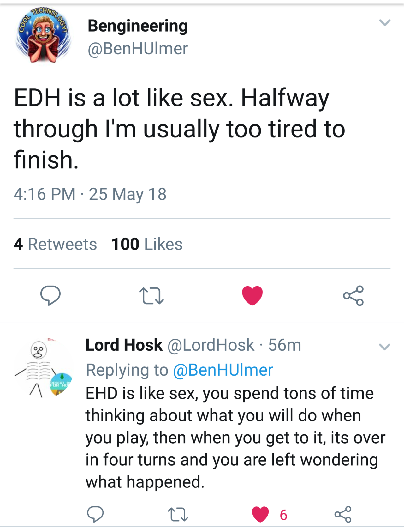Retweet the main EDH tweet

click(x=151, y=295)
